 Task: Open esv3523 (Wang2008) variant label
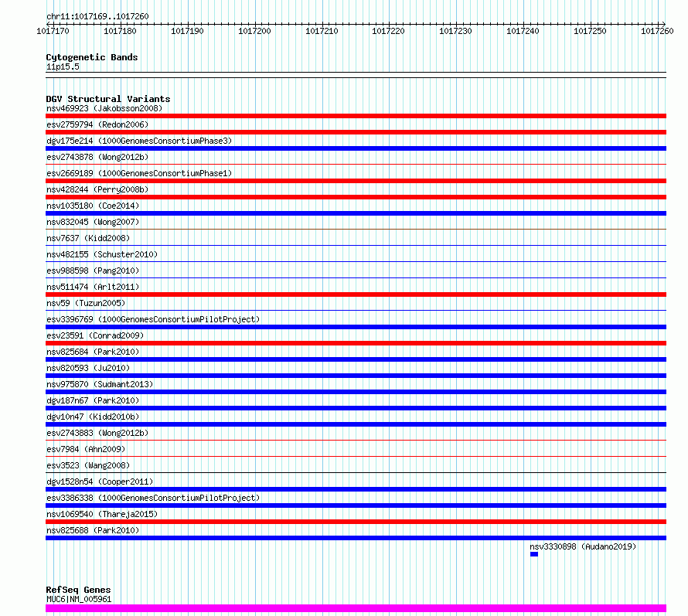(88, 465)
